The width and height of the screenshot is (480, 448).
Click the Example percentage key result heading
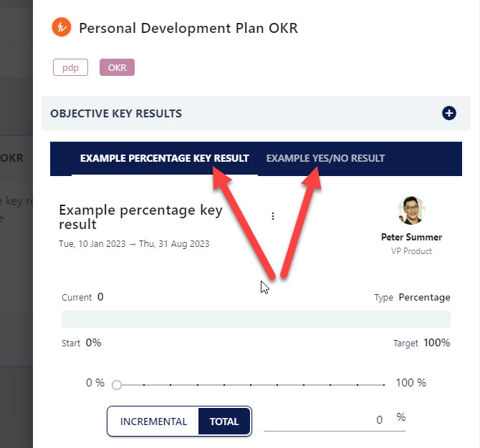(x=141, y=217)
